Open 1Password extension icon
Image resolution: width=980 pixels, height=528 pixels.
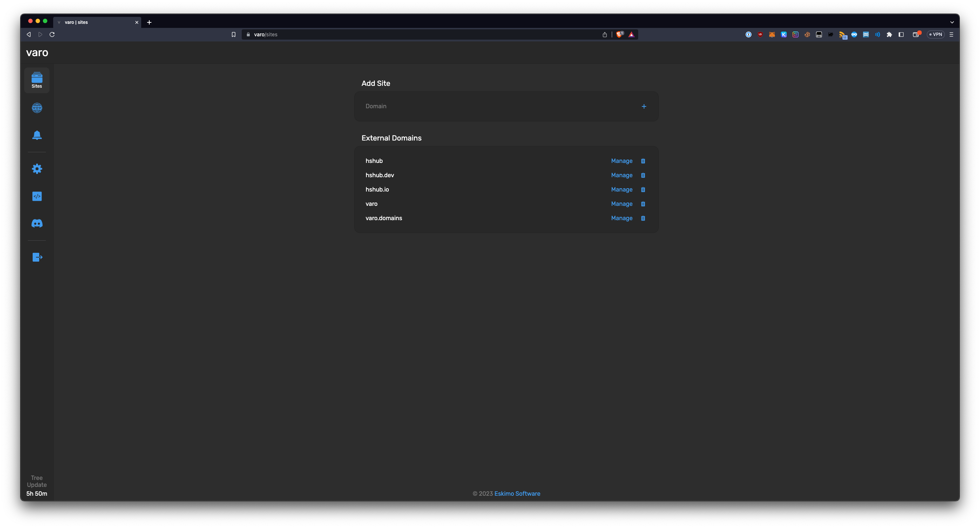click(x=748, y=34)
